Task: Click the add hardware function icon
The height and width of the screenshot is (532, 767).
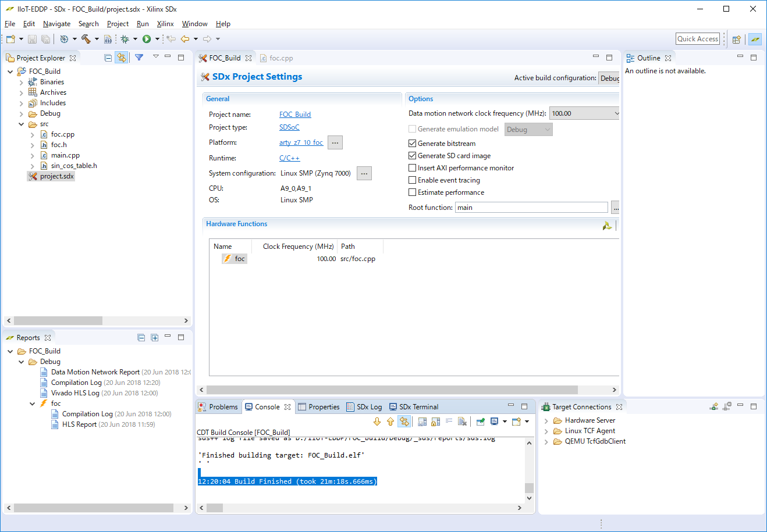Action: [x=607, y=226]
